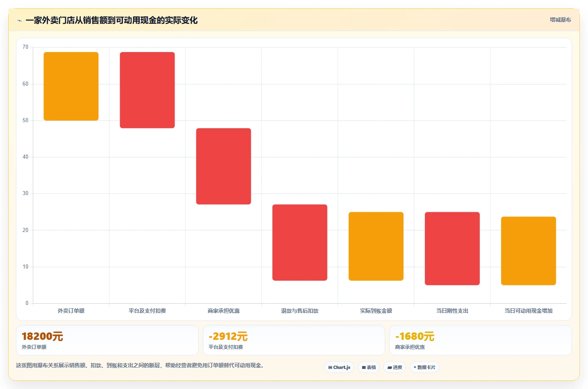588x389 pixels.
Task: Select the 数据卡片 tag chip
Action: pyautogui.click(x=425, y=367)
